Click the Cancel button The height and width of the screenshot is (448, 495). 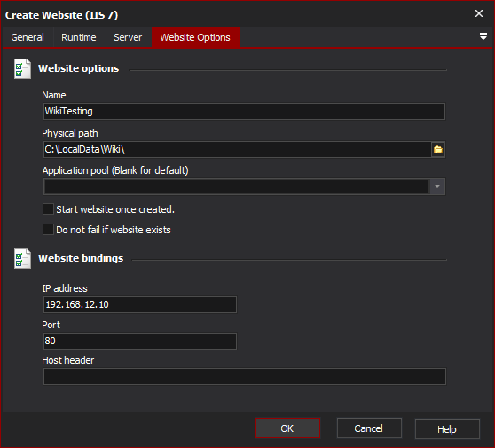click(x=369, y=428)
